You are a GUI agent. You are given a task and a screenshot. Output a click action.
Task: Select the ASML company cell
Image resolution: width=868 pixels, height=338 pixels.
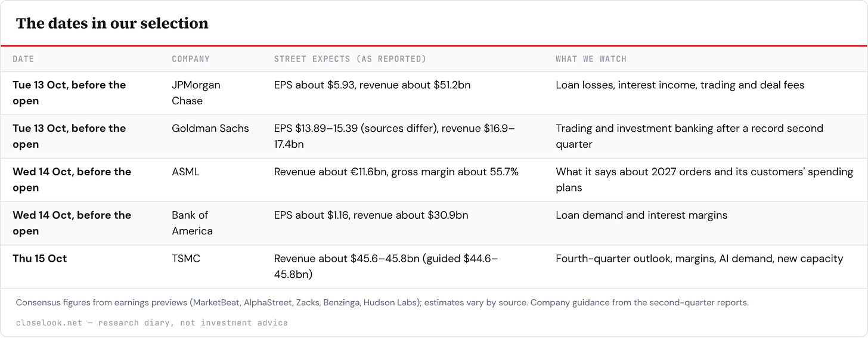point(185,172)
